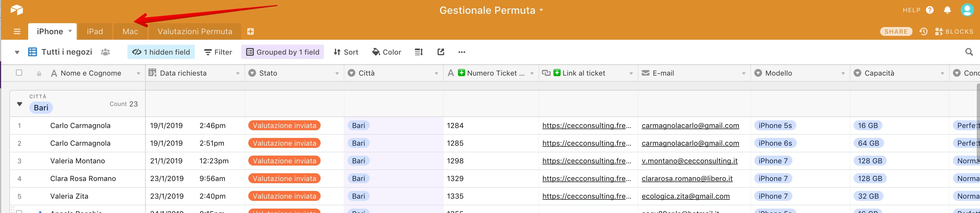The width and height of the screenshot is (980, 213).
Task: Click the Count 23 summary in Bari group
Action: [x=124, y=104]
